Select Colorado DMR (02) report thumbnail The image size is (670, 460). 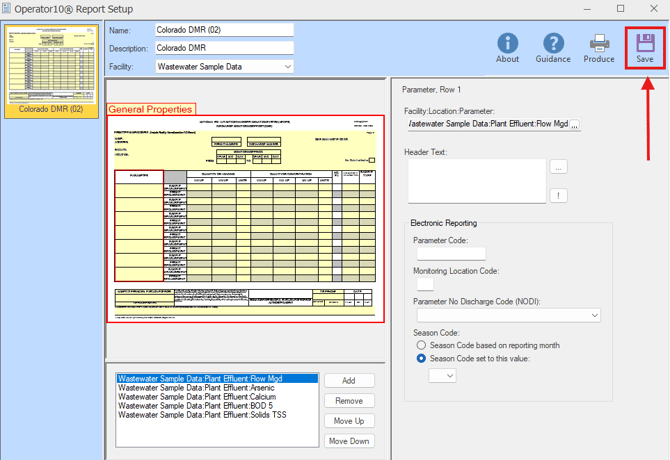(51, 62)
